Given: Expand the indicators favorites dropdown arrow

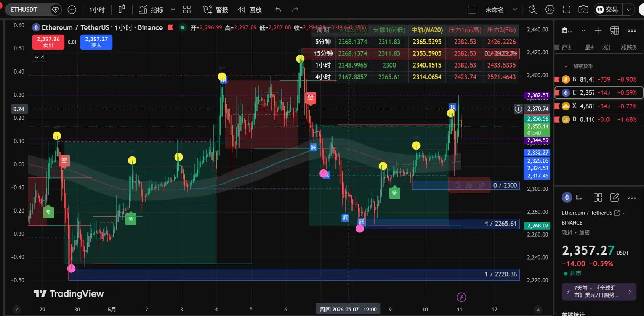Looking at the screenshot, I should pos(173,10).
